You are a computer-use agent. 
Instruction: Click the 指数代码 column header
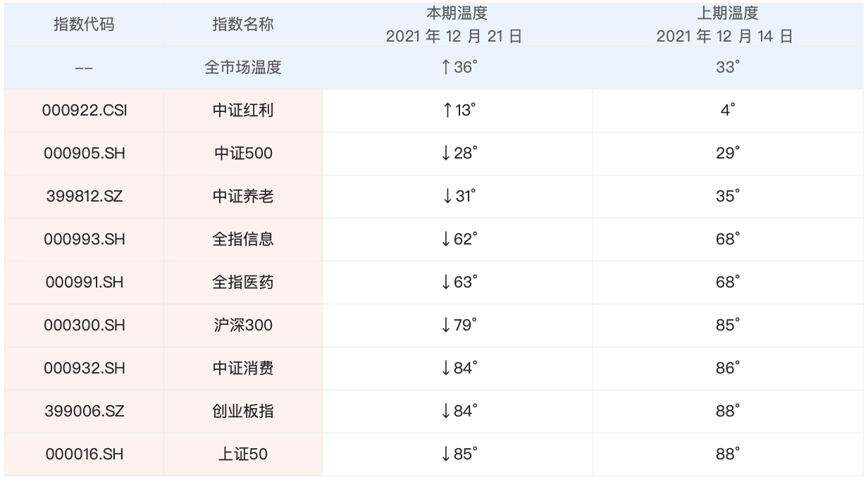point(84,25)
